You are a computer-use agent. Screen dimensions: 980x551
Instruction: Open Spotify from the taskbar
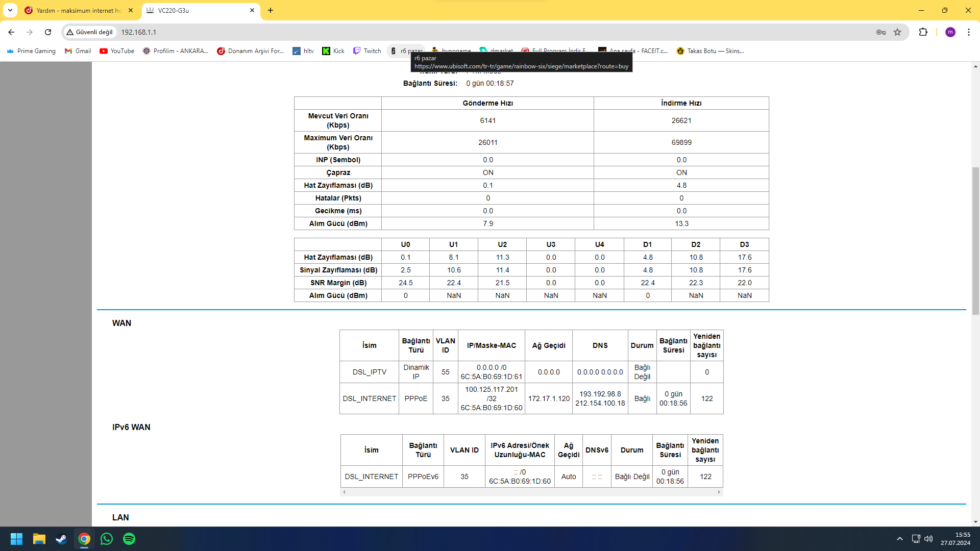pos(129,539)
